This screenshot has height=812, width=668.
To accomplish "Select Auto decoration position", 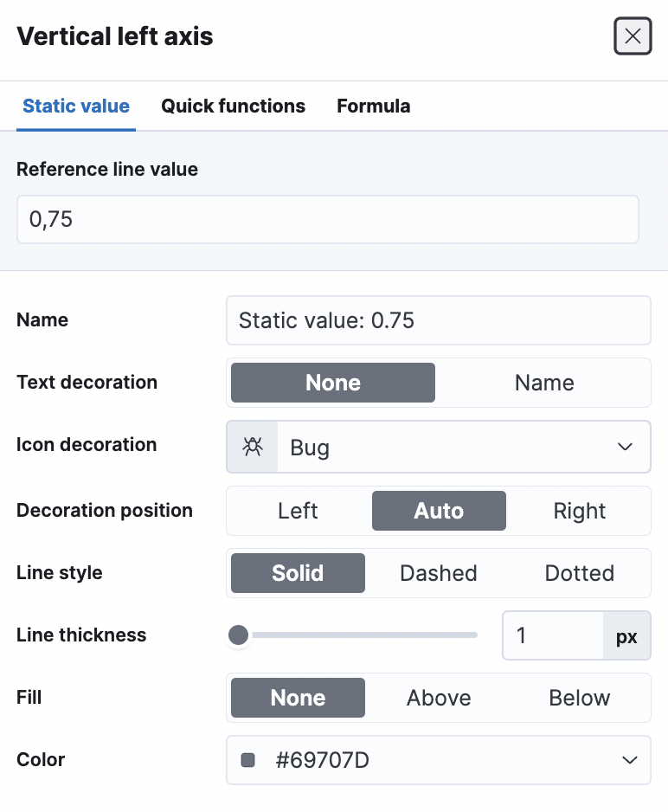I will [x=439, y=511].
